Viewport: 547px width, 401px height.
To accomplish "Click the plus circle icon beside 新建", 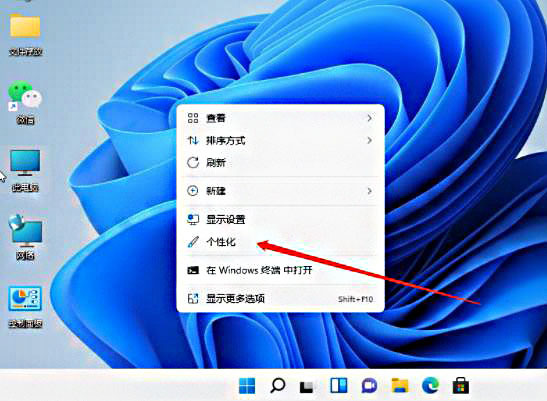I will coord(193,191).
